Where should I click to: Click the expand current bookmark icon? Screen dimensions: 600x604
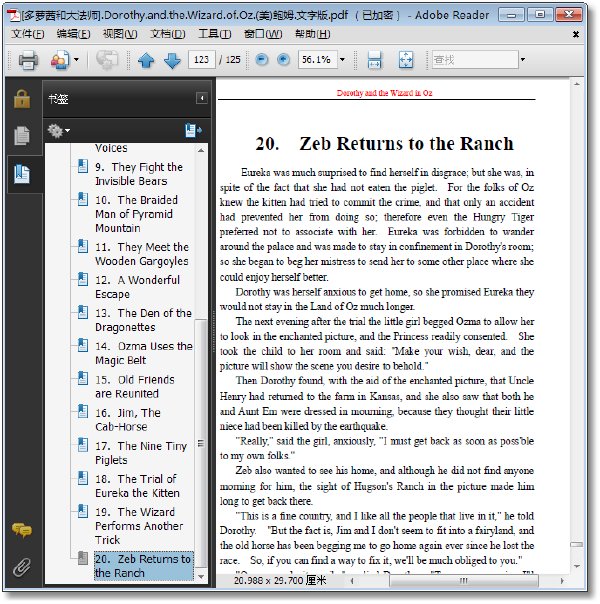pos(193,131)
